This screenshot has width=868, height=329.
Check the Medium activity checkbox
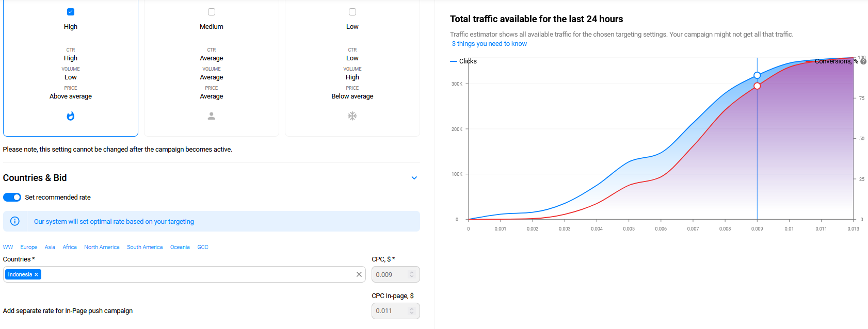tap(212, 12)
